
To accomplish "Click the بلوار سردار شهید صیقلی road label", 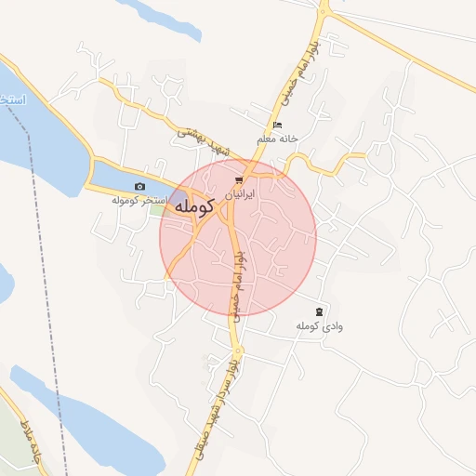I will [x=215, y=410].
